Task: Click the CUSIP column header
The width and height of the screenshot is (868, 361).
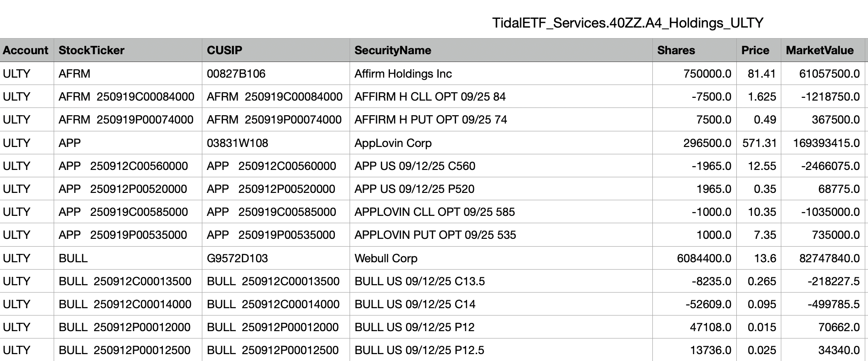Action: (224, 50)
